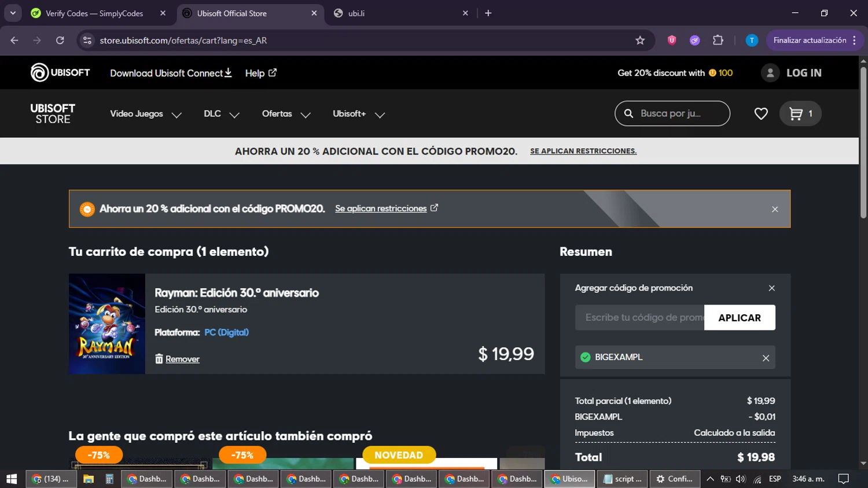Open the shopping cart icon with 1 item
The width and height of the screenshot is (868, 488).
click(800, 113)
